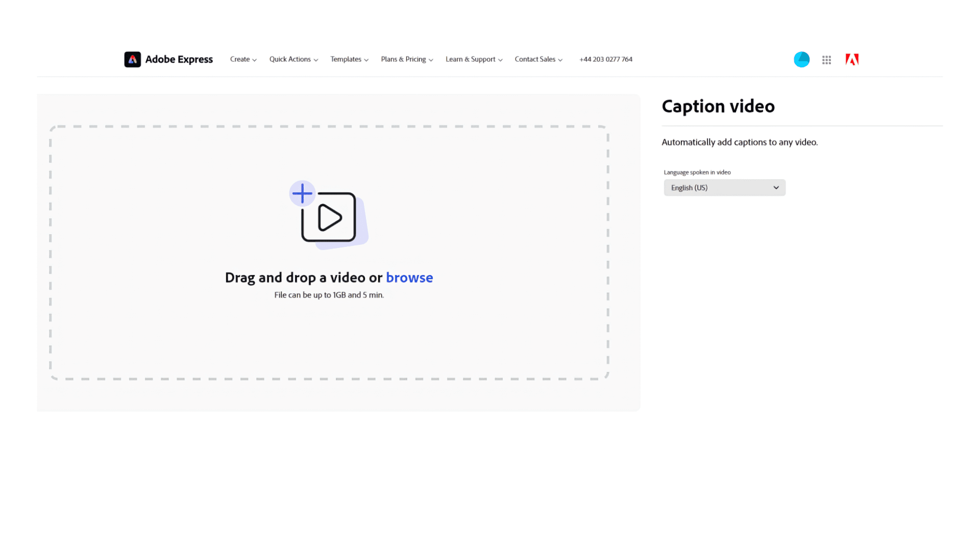The width and height of the screenshot is (980, 551).
Task: Click the language dropdown chevron arrow
Action: click(x=776, y=188)
